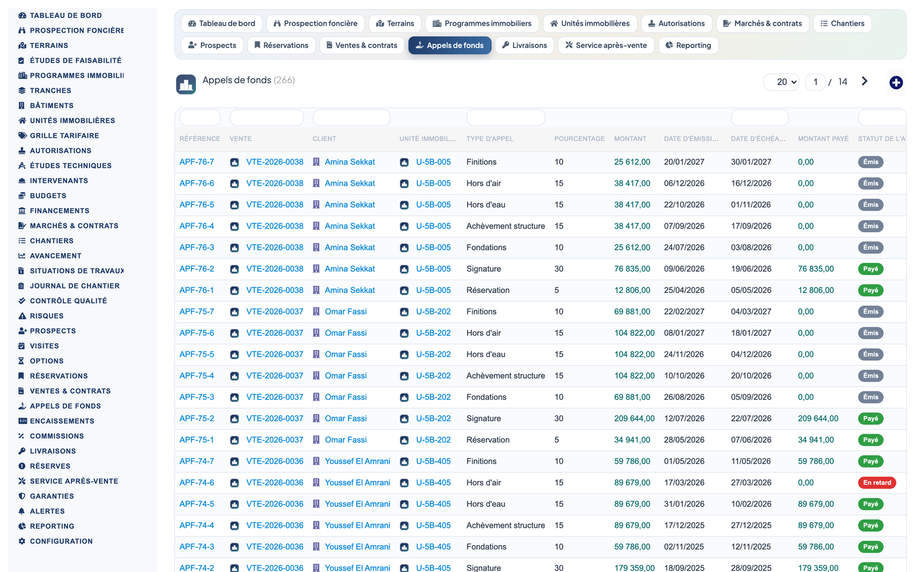Open the Terrains tab
Image resolution: width=924 pixels, height=572 pixels.
click(x=395, y=24)
